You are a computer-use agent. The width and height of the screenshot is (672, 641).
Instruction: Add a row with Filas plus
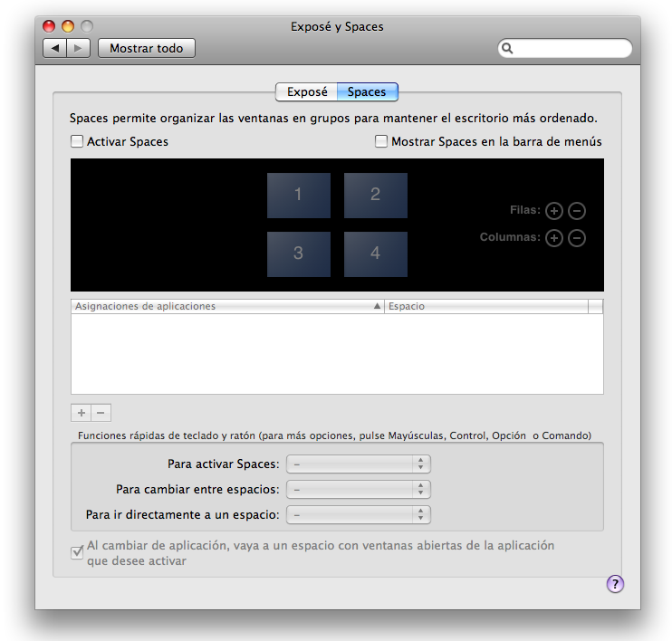[553, 211]
